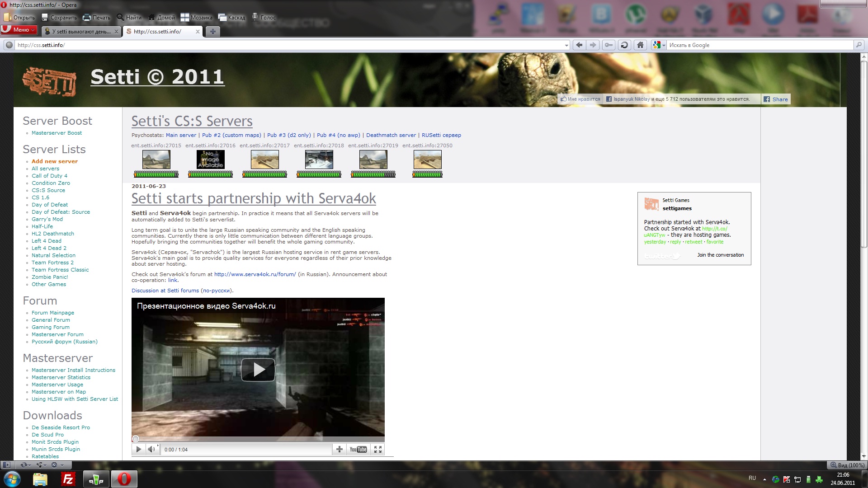Click the Печать (Print) toolbar icon
The image size is (868, 488).
click(x=86, y=18)
